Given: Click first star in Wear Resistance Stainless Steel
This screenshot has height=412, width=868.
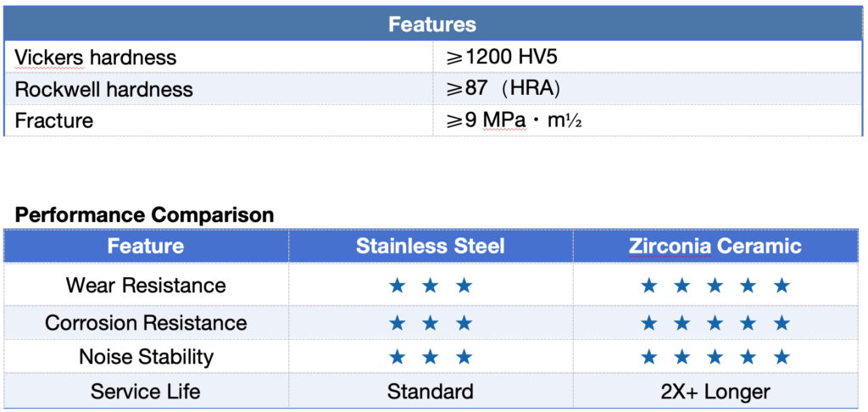Looking at the screenshot, I should click(397, 286).
